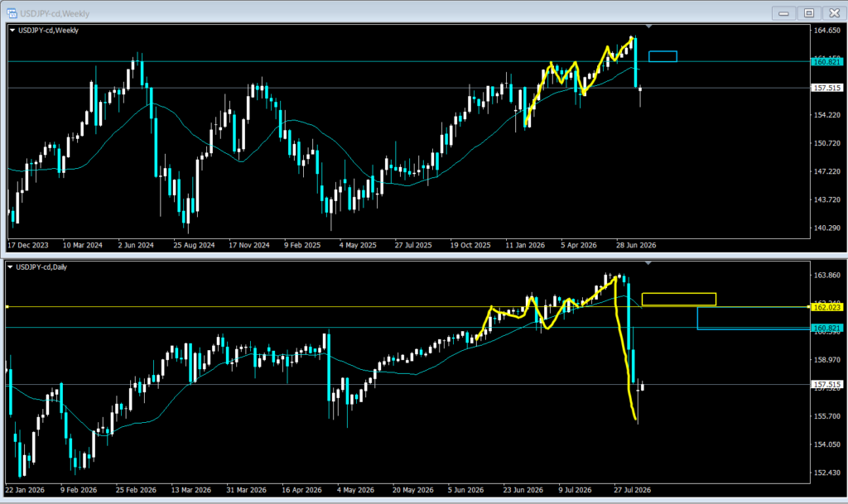Screen dimensions: 848x504
Task: Select the white 157.515 price label on the weekly chart
Action: (827, 88)
